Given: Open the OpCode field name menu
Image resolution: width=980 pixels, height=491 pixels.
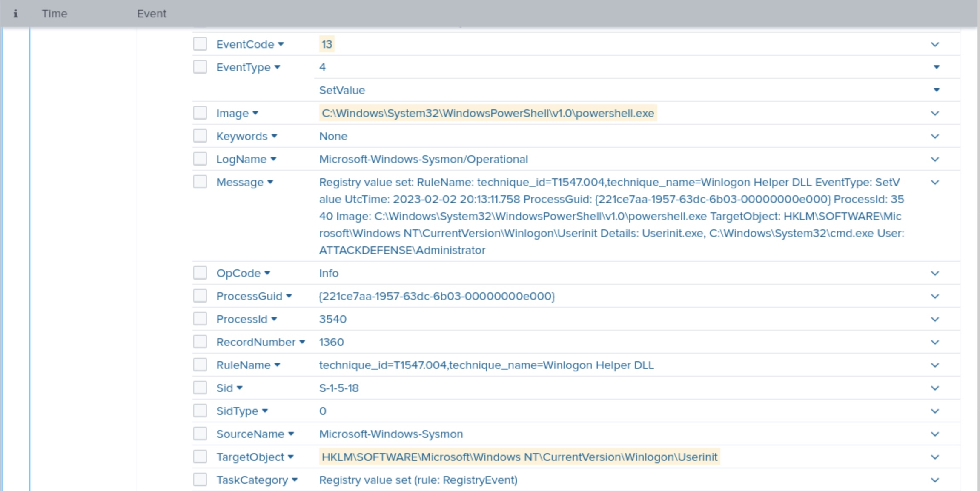Looking at the screenshot, I should tap(243, 273).
